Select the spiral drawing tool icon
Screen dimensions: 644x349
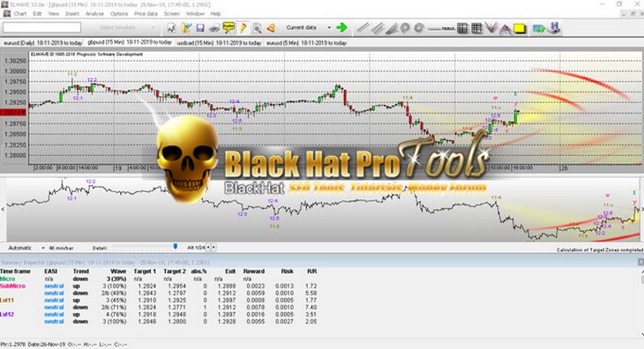[x=418, y=28]
